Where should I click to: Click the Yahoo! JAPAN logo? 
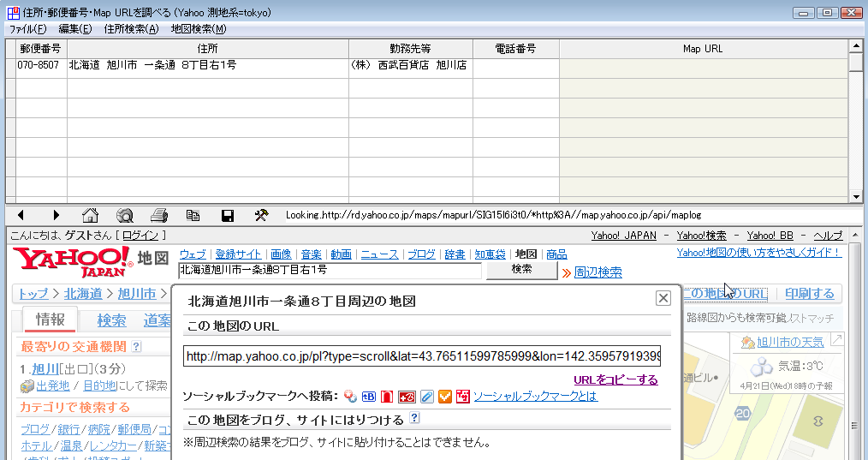click(x=73, y=261)
